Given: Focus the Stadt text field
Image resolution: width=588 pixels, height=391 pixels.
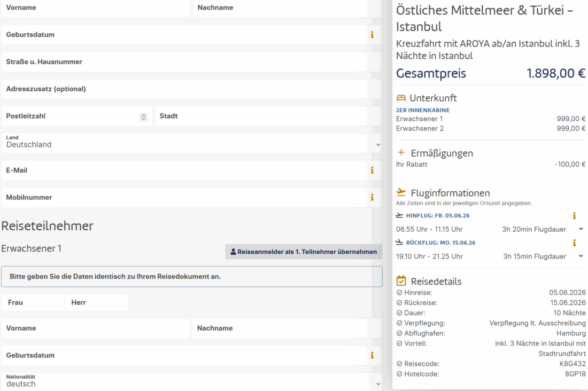Looking at the screenshot, I should tap(268, 116).
